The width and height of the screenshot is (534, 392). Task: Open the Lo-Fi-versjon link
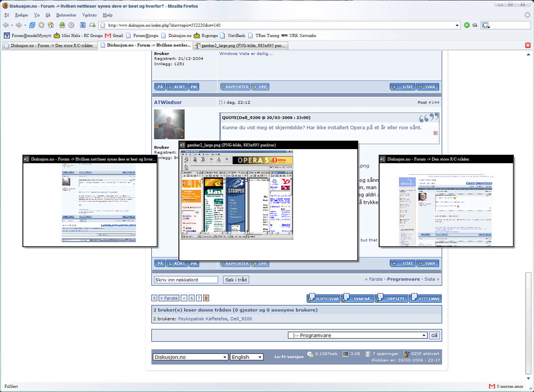[289, 357]
